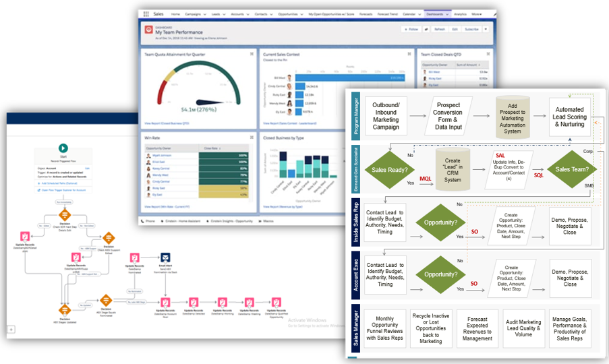The width and height of the screenshot is (609, 364).
Task: Click the Sales Ready? decision diamond
Action: click(x=390, y=170)
